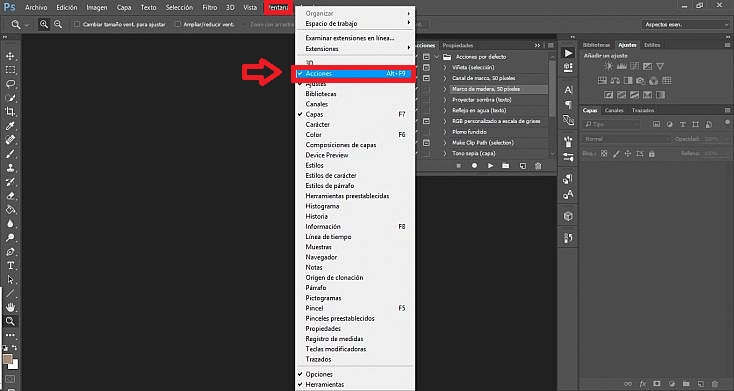The image size is (734, 391).
Task: Select the Pen tool
Action: tap(10, 252)
